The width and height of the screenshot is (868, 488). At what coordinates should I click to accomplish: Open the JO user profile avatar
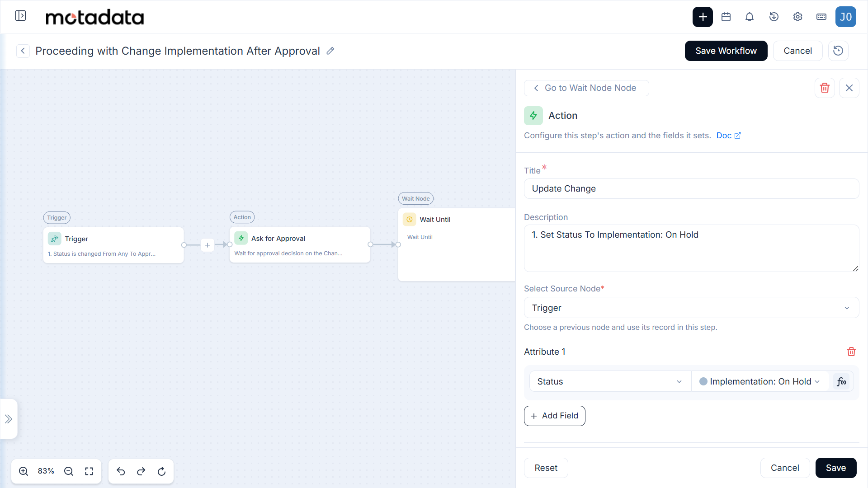(x=846, y=17)
